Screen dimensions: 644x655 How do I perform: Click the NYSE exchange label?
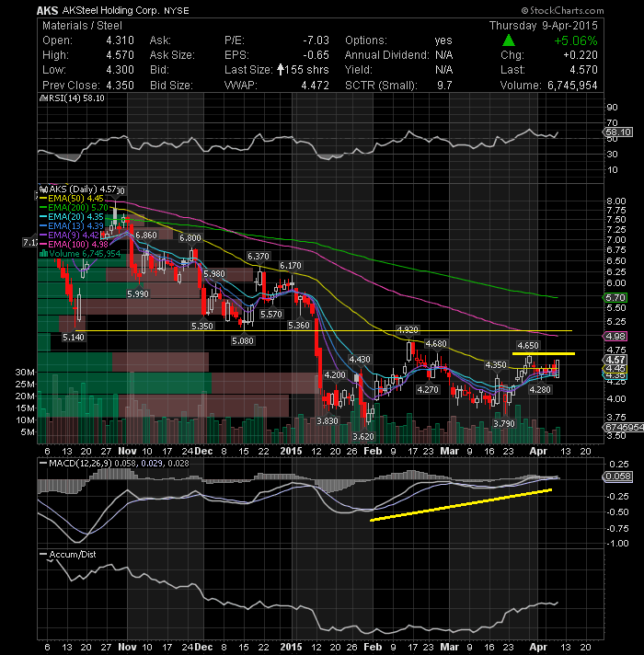(177, 10)
